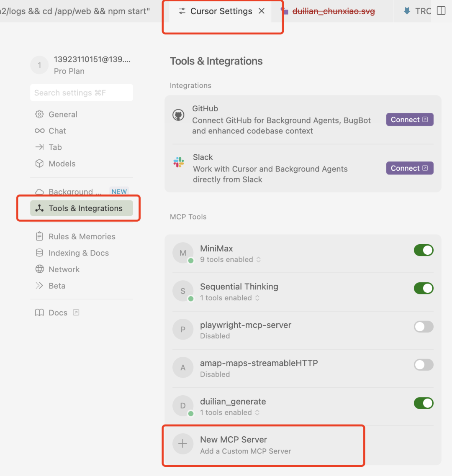The image size is (452, 476).
Task: Click the Tab arrow icon in sidebar
Action: [x=39, y=147]
